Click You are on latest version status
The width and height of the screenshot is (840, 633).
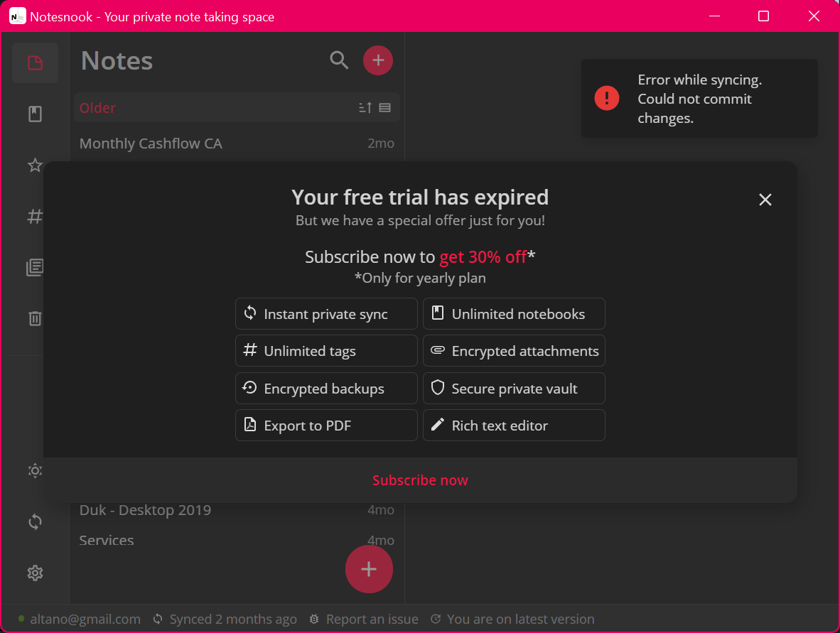click(x=521, y=619)
